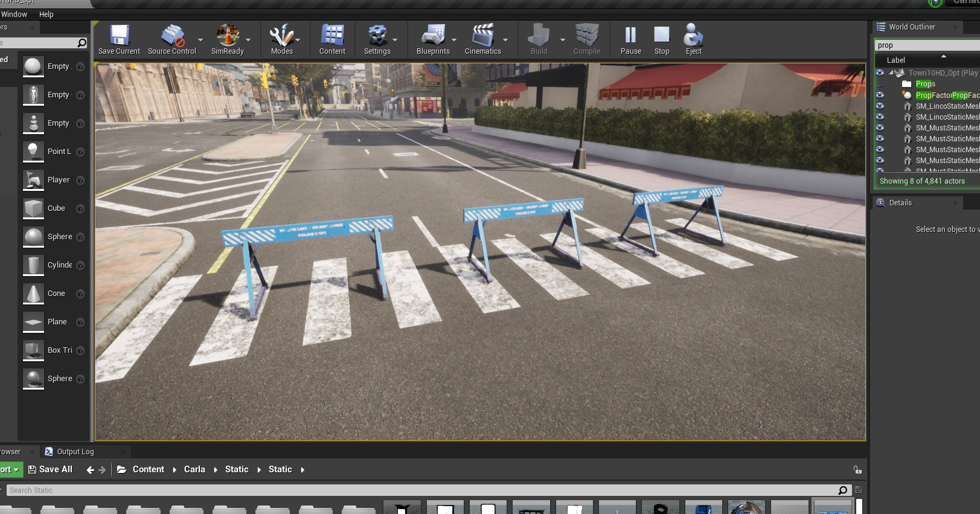980x514 pixels.
Task: Select the Details tab
Action: [900, 203]
